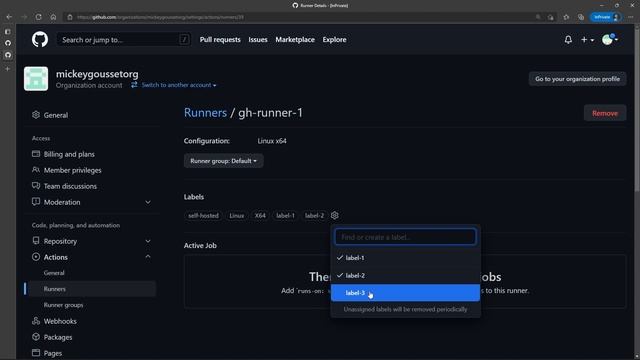Open browser settings ellipsis menu
Image resolution: width=640 pixels, height=360 pixels.
pyautogui.click(x=631, y=17)
